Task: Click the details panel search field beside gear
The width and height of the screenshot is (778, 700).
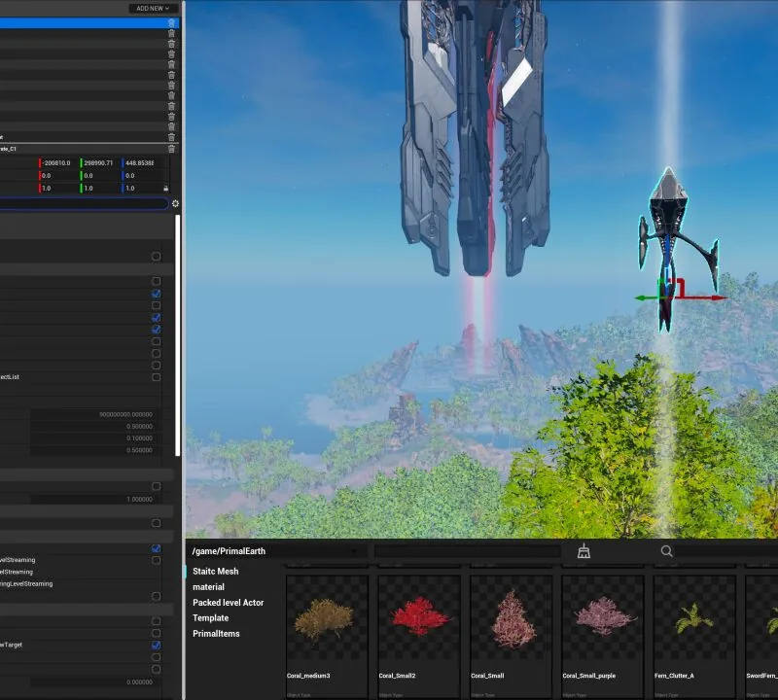Action: pos(84,203)
